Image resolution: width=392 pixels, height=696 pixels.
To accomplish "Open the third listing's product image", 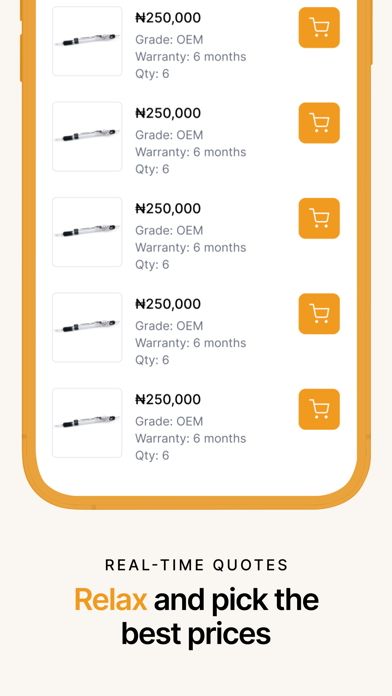I will click(87, 232).
